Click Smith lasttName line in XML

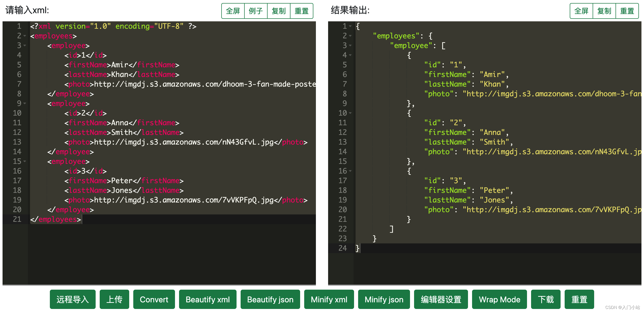124,132
